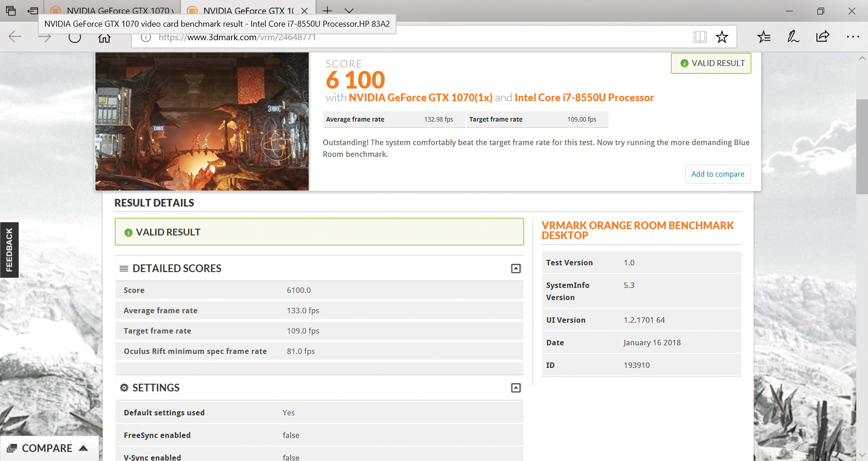Click Add to compare button
The image size is (868, 461).
tap(718, 174)
